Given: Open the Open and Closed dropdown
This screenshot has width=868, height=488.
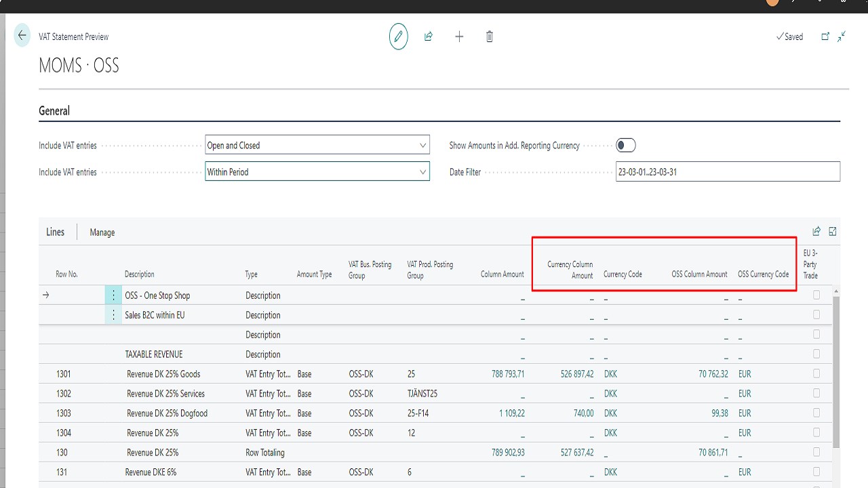Looking at the screenshot, I should point(317,145).
